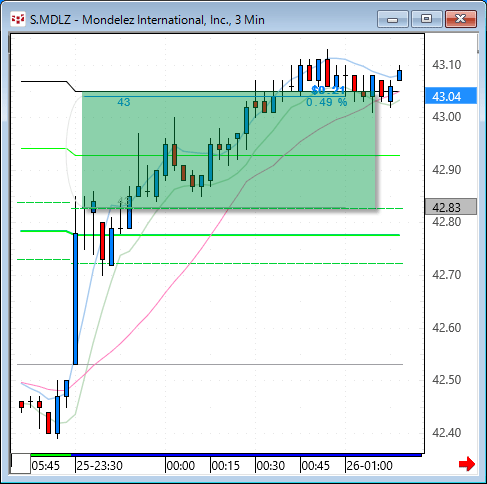Click the 00:15 time axis label
Image resolution: width=487 pixels, height=484 pixels.
(x=226, y=466)
